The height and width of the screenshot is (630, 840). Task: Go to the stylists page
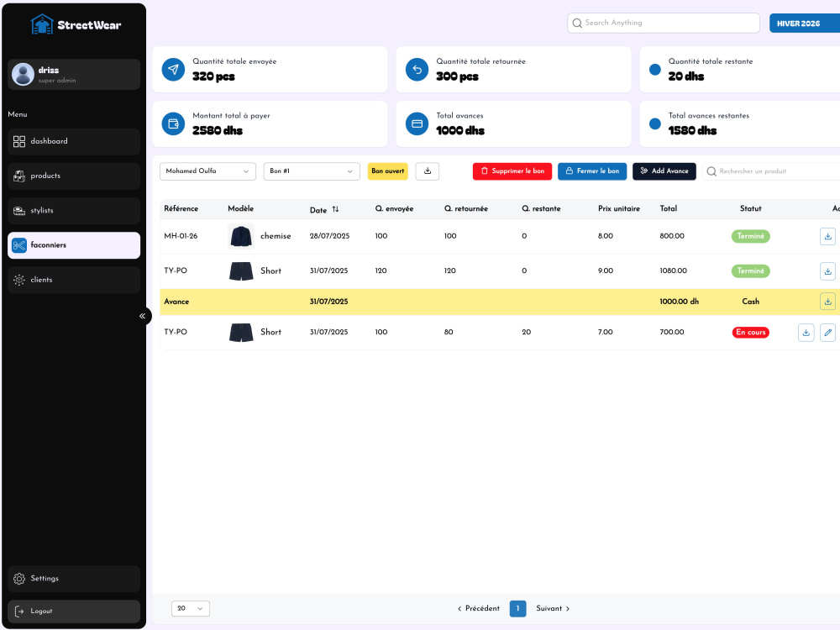click(x=74, y=211)
